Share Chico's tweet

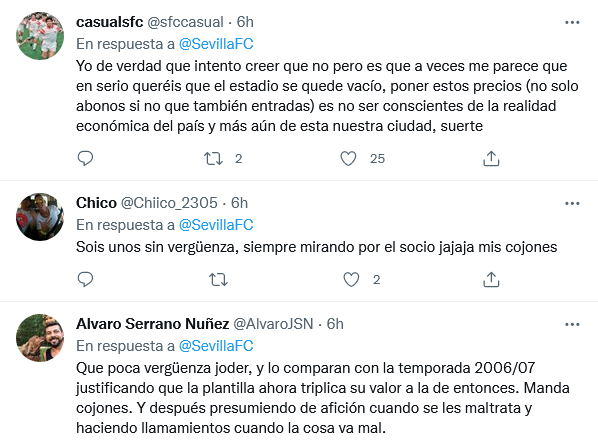click(491, 279)
